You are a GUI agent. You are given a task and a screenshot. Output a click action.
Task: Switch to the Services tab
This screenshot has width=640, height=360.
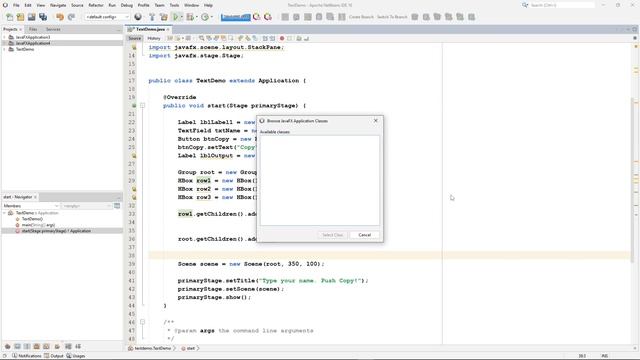coord(53,29)
